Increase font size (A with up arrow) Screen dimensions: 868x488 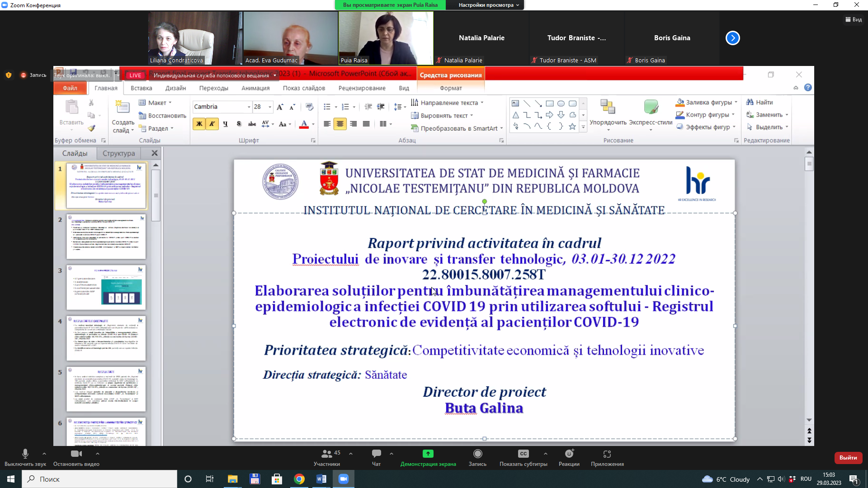click(280, 107)
